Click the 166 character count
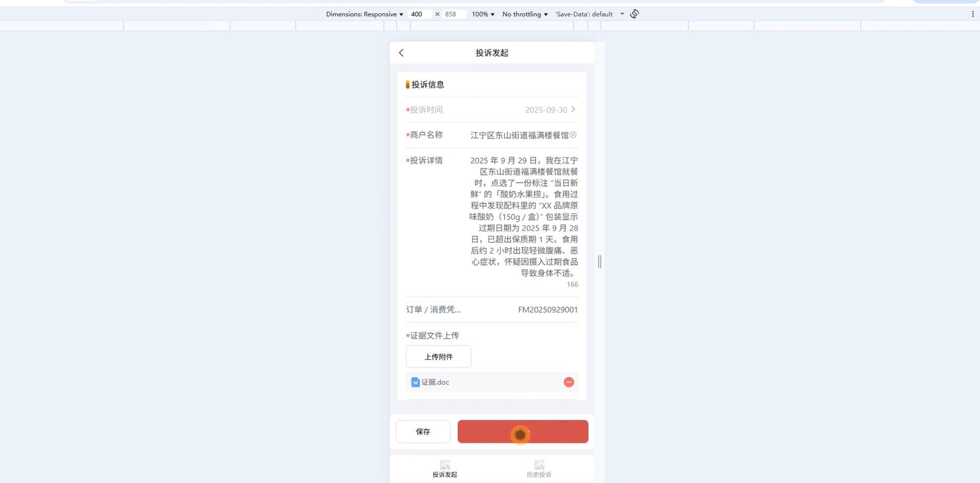 pos(572,285)
